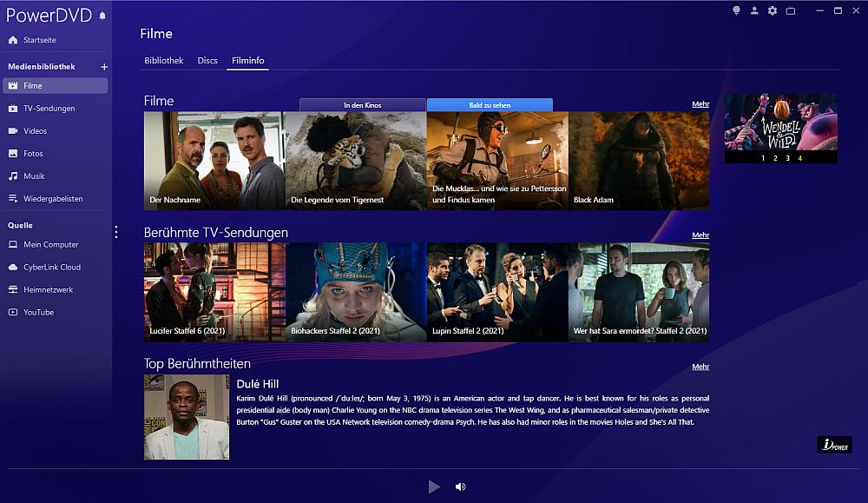
Task: Open settings gear icon
Action: [773, 10]
